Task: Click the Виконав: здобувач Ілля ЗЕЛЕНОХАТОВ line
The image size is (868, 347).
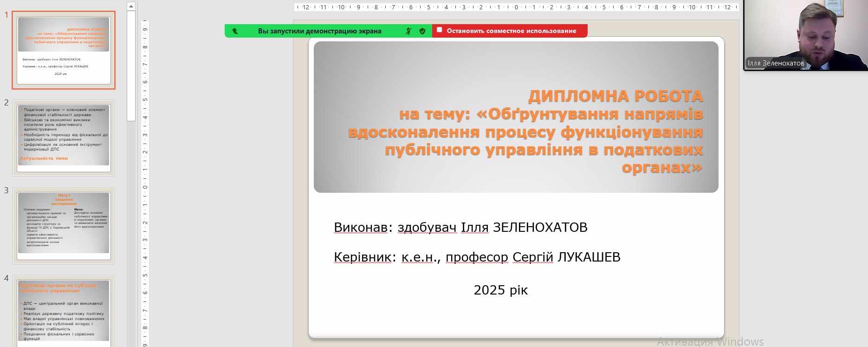Action: [x=460, y=228]
